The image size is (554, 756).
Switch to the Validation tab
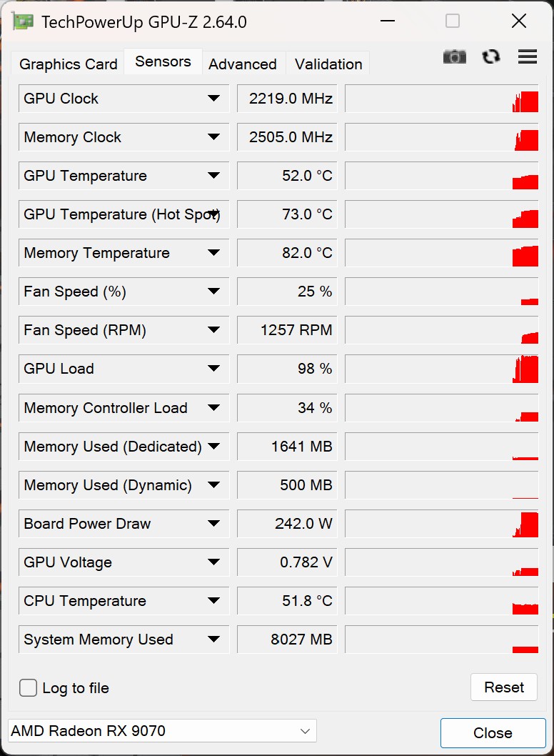coord(328,64)
